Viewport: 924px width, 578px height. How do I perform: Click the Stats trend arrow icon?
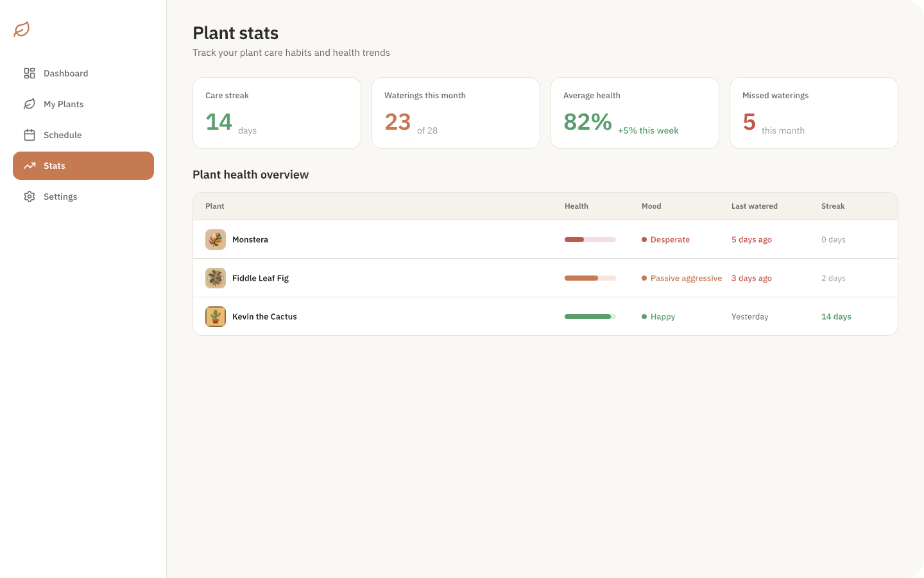(30, 166)
